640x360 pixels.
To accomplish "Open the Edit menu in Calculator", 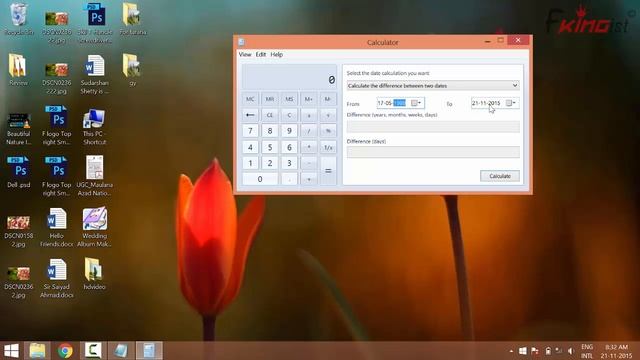I will [x=261, y=54].
